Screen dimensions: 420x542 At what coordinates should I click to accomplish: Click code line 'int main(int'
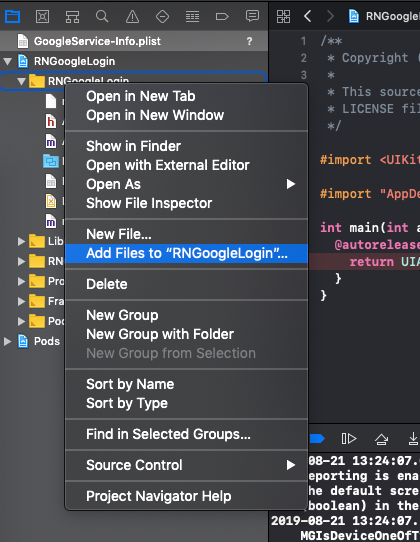point(370,227)
